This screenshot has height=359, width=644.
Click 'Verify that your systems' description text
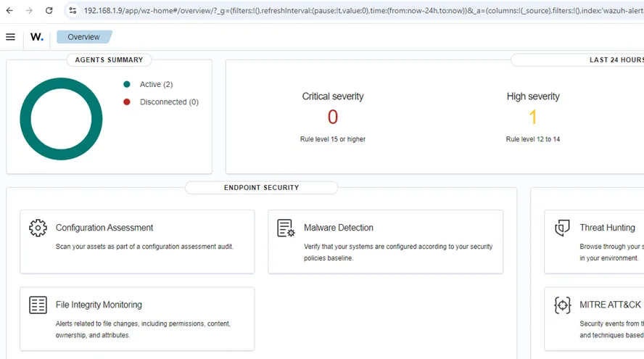(398, 252)
